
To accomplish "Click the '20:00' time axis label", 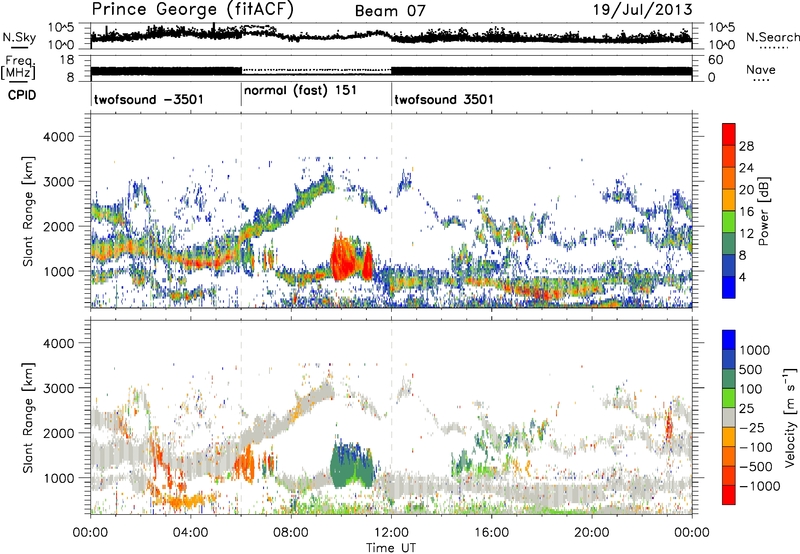I will (x=592, y=532).
